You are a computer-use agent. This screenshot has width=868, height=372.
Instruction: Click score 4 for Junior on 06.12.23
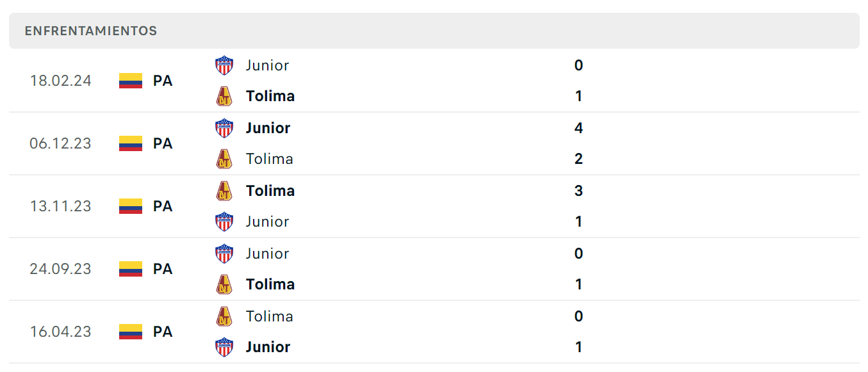coord(578,128)
